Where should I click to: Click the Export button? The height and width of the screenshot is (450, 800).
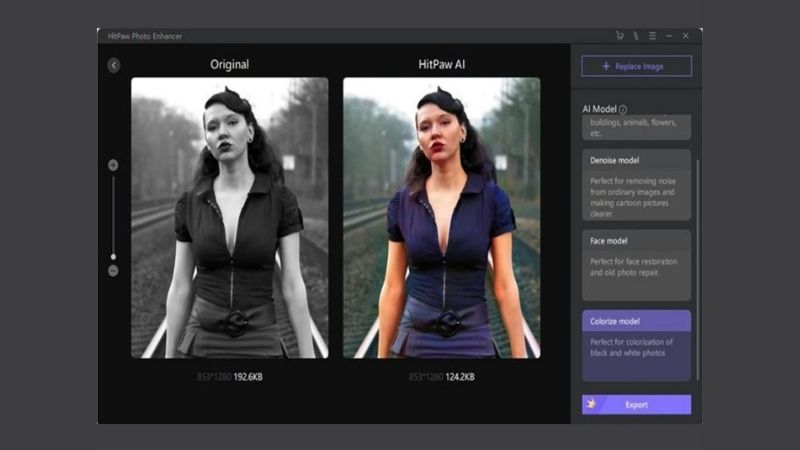636,405
